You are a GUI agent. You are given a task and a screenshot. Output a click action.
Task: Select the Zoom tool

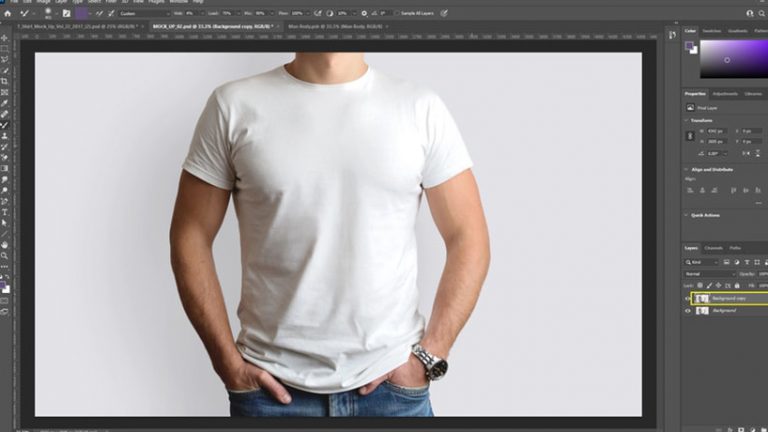4,256
